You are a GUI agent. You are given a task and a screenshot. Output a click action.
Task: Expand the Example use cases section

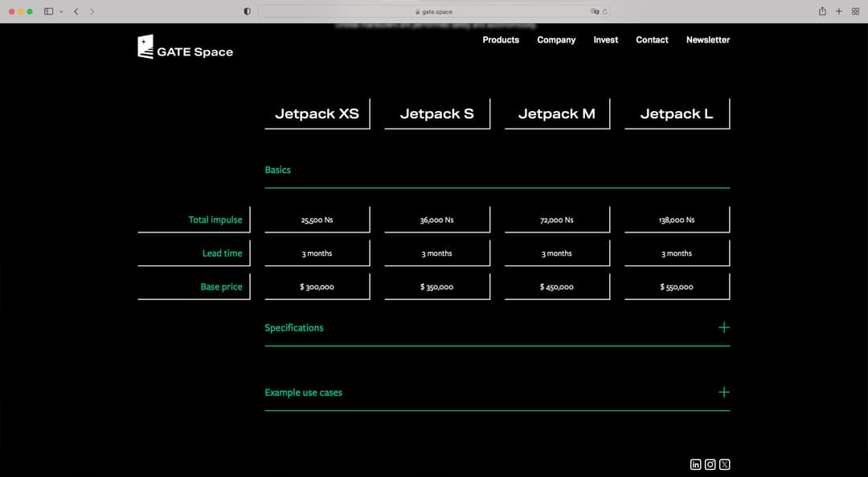click(x=723, y=393)
